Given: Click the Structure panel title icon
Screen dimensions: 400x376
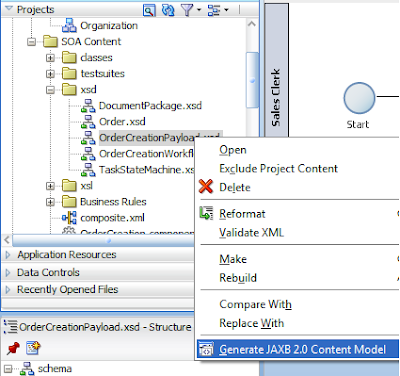Looking at the screenshot, I should click(x=11, y=327).
